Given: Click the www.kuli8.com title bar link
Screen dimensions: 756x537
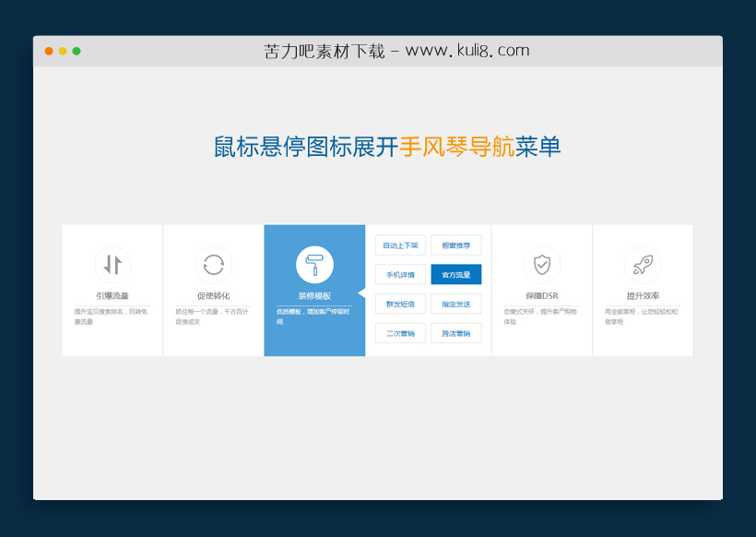Looking at the screenshot, I should click(x=466, y=51).
